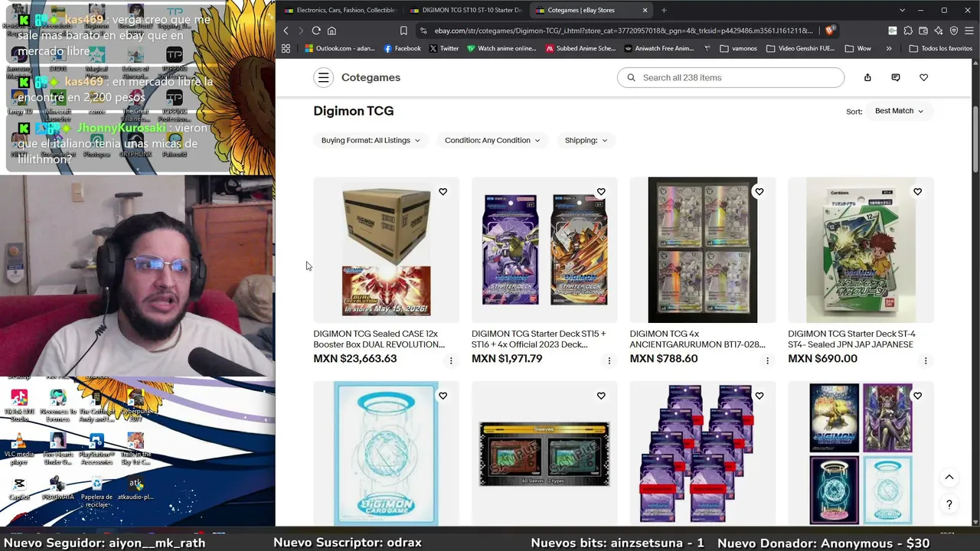This screenshot has height=551, width=980.
Task: Go back one page in the browser
Action: coord(286,31)
